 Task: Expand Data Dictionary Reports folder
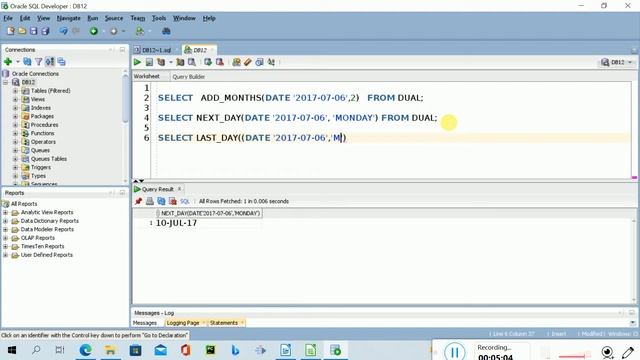point(6,221)
